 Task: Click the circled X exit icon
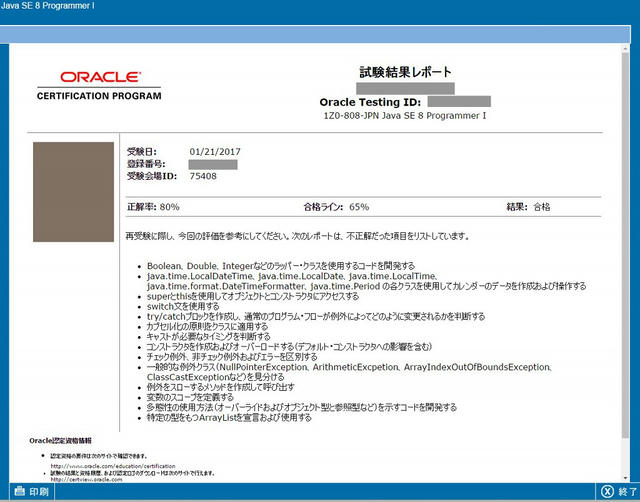tap(607, 491)
